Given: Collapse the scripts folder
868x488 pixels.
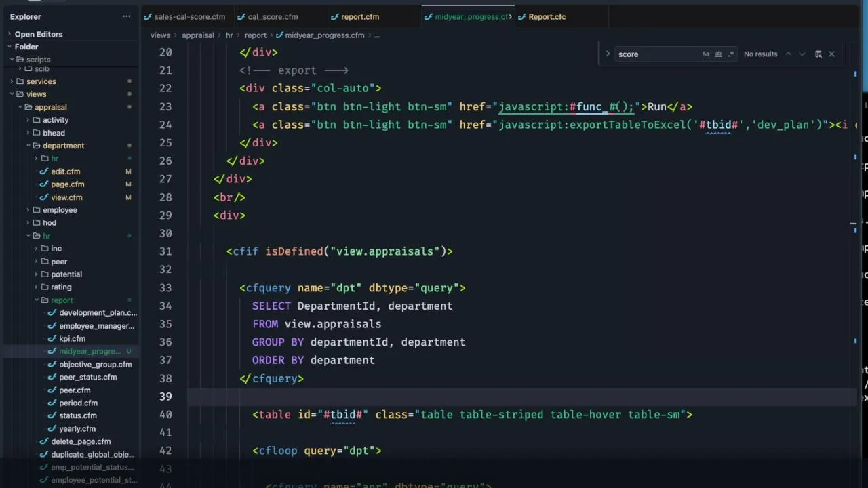Looking at the screenshot, I should coord(38,60).
